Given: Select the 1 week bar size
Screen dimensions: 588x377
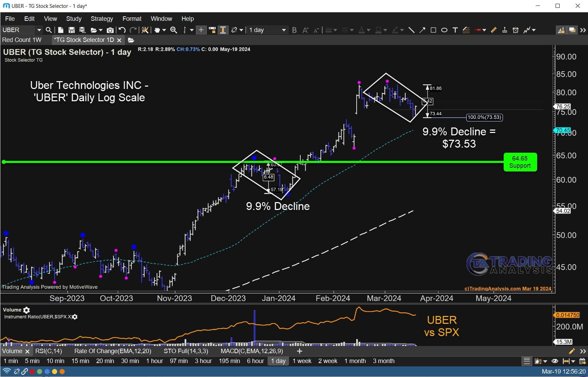Looking at the screenshot, I should 302,361.
